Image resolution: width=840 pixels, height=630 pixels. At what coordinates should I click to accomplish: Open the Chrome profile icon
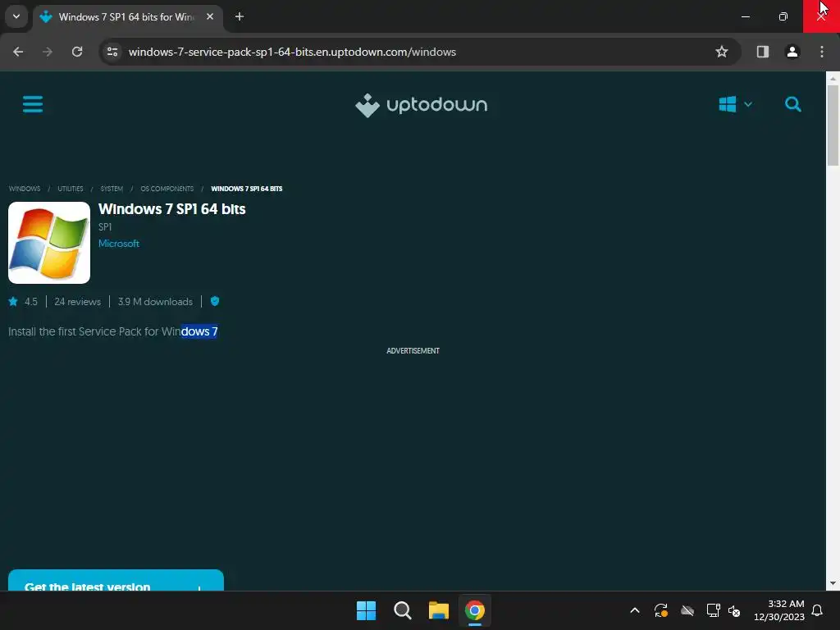point(792,52)
